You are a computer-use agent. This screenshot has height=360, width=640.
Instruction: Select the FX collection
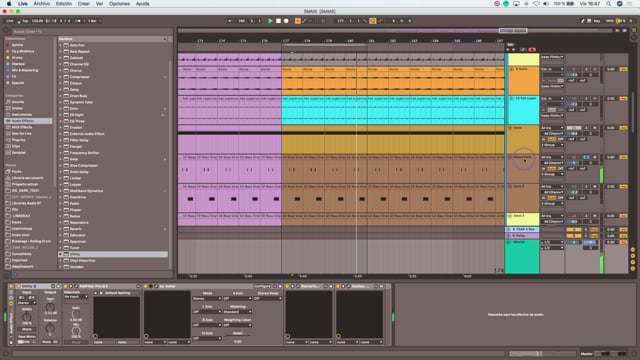pos(14,76)
